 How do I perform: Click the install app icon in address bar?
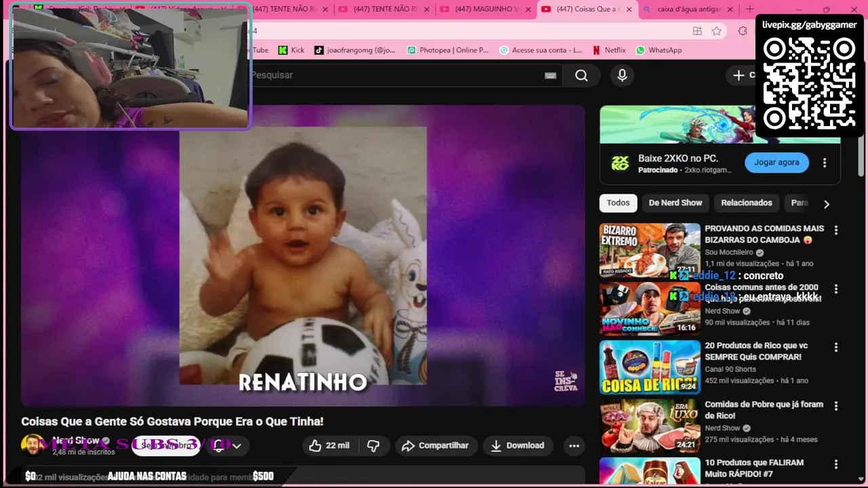coord(697,31)
